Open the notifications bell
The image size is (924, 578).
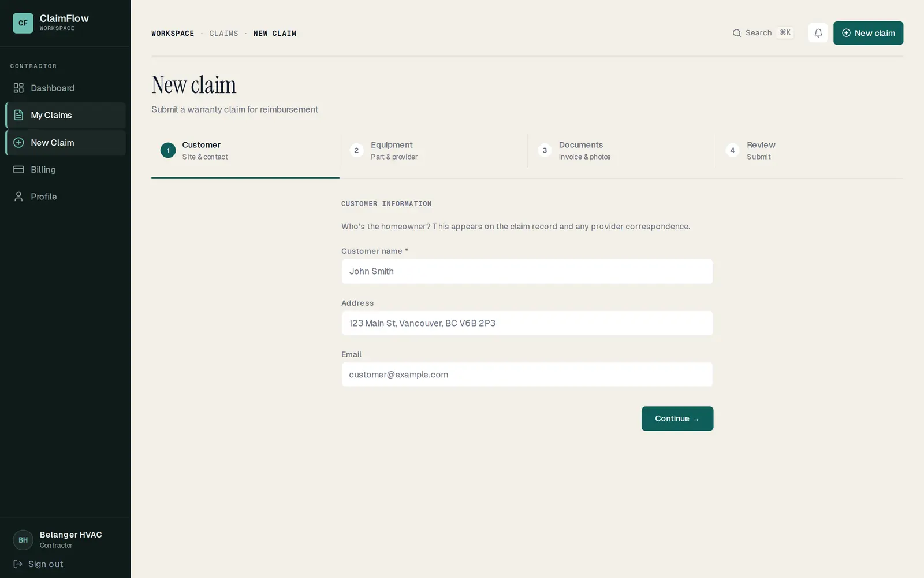click(x=818, y=33)
